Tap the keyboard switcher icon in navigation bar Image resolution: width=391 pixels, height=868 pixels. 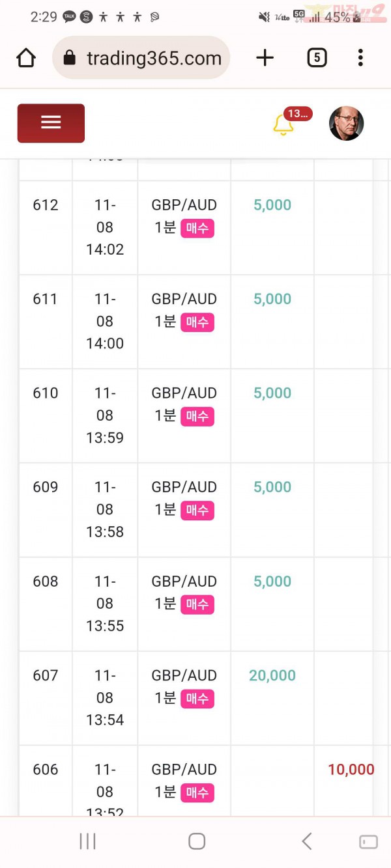coord(368,842)
